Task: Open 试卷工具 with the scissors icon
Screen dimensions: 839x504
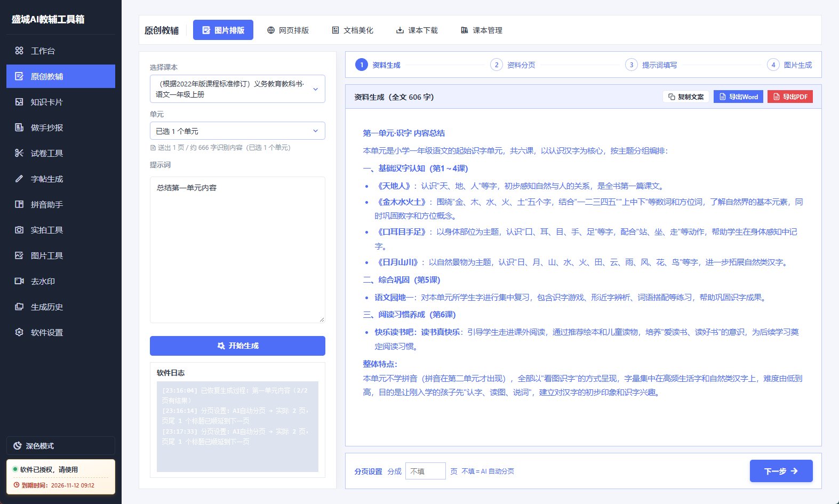Action: click(61, 153)
